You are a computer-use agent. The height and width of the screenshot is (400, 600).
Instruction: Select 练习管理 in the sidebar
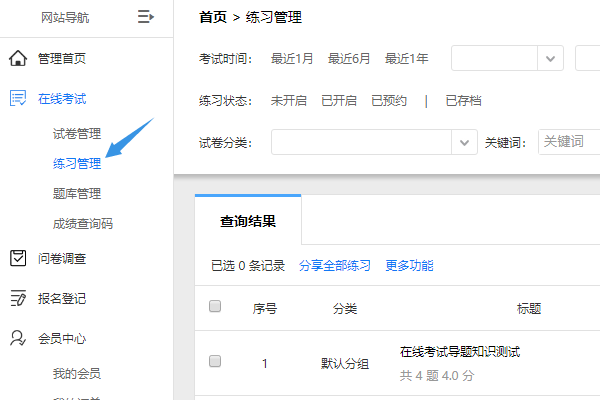click(77, 163)
